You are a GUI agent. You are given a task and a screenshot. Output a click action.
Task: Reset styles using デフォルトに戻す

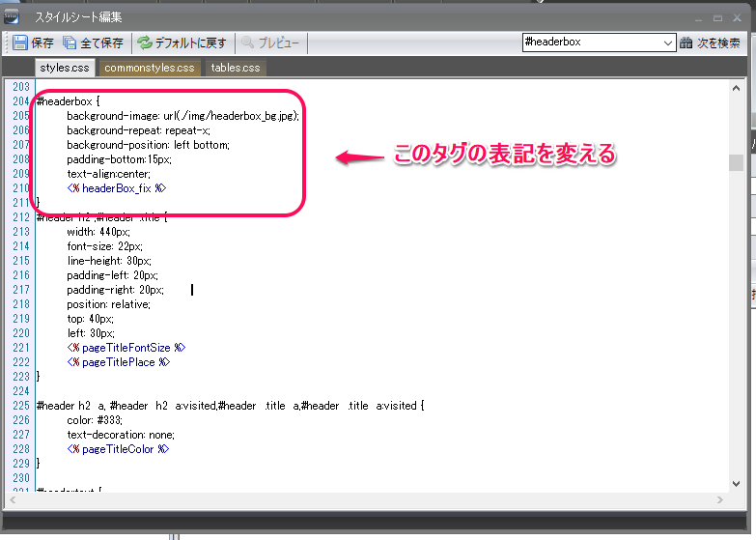[182, 43]
